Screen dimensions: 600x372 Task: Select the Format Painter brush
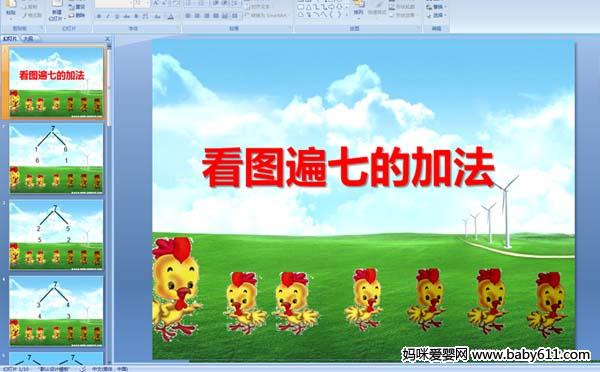(32, 15)
